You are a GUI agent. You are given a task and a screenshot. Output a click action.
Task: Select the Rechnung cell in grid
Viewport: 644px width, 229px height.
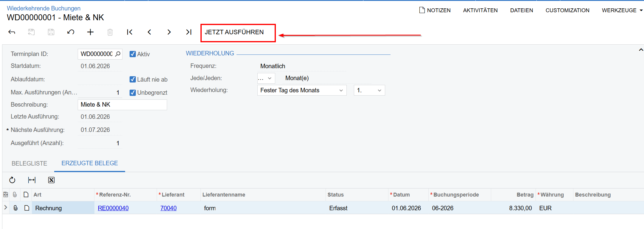[x=63, y=208]
